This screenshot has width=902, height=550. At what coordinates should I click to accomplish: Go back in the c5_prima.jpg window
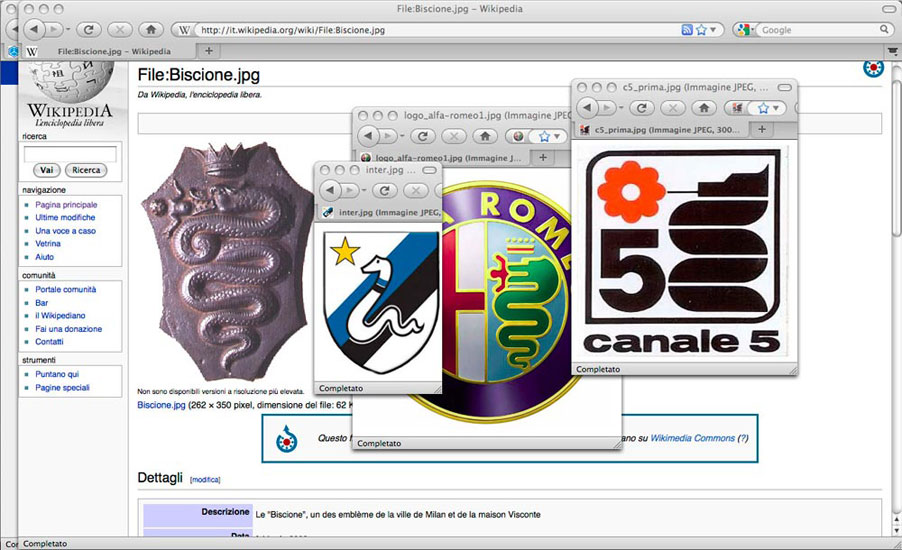[x=587, y=108]
